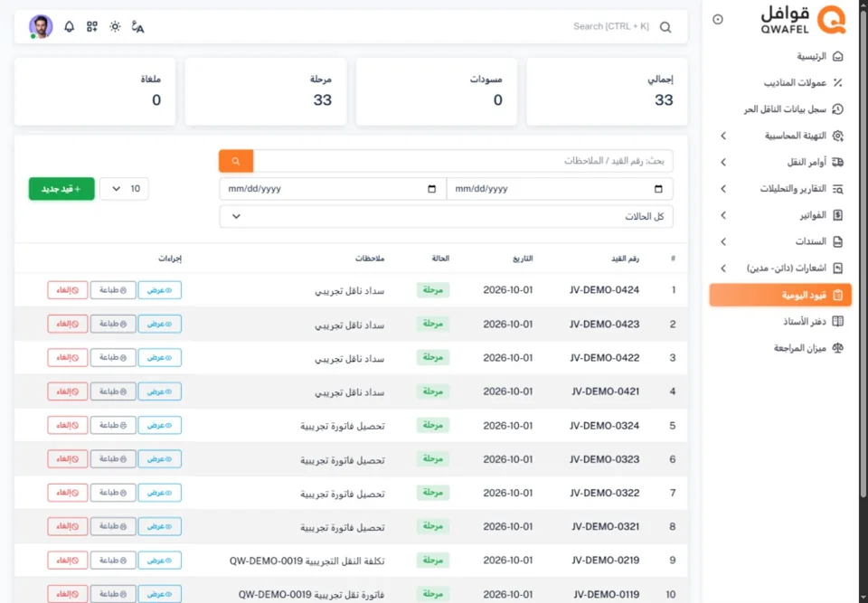
Task: Toggle the light/dark theme sun icon
Action: pos(115,26)
